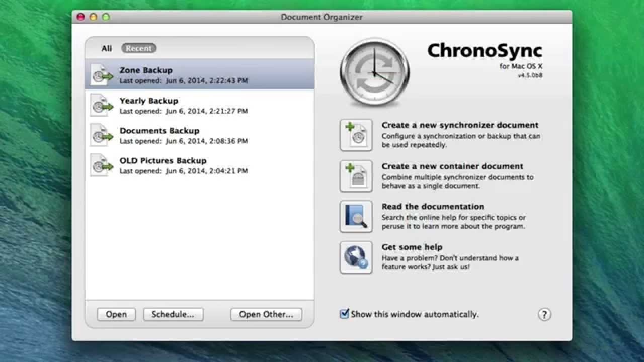Select the OLD Pictures Backup title text
The image size is (644, 362).
pos(163,160)
